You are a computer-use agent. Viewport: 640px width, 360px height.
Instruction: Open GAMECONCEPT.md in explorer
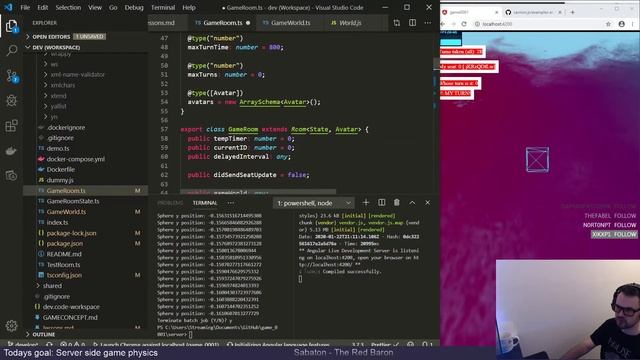70,317
